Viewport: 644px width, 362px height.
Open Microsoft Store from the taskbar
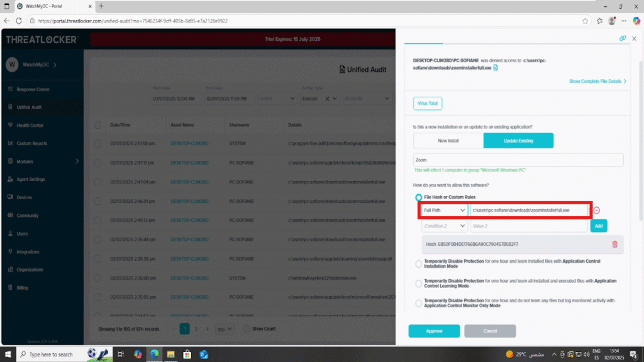click(187, 354)
